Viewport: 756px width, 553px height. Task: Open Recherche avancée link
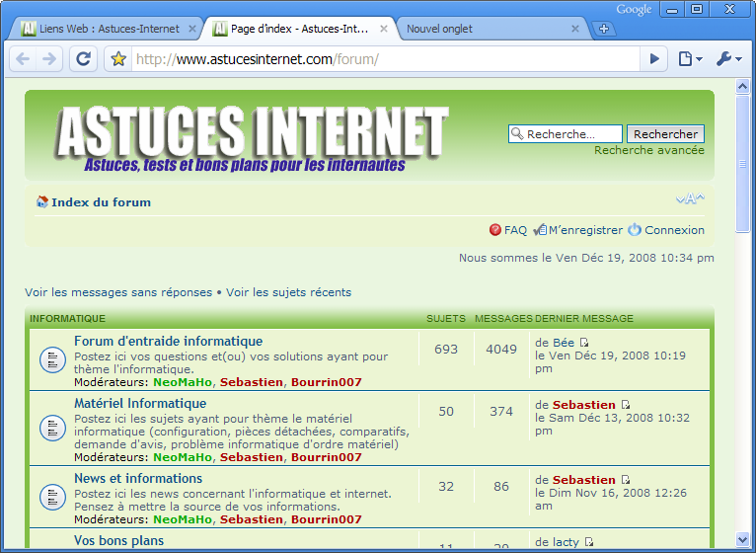click(x=649, y=150)
